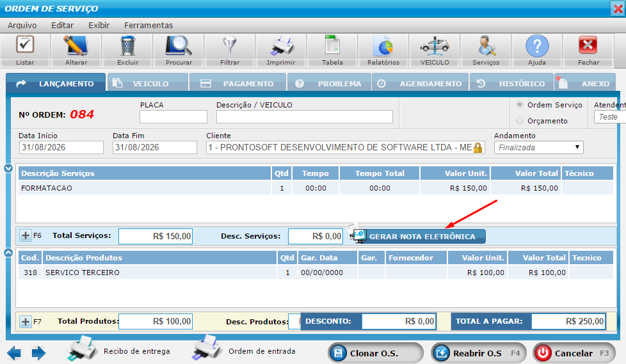The width and height of the screenshot is (626, 364).
Task: Open the Exibir menu
Action: [99, 25]
